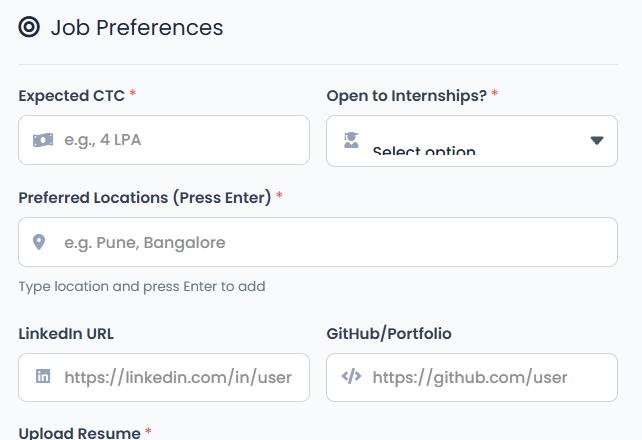Click the 'Open to Internships?' label
642x440 pixels.
pos(407,95)
